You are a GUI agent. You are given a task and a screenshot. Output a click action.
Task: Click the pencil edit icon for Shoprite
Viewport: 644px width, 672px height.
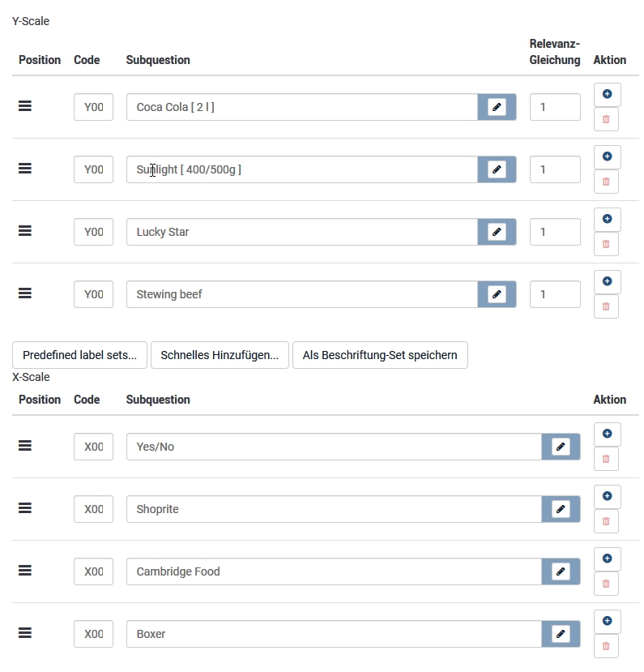point(561,509)
